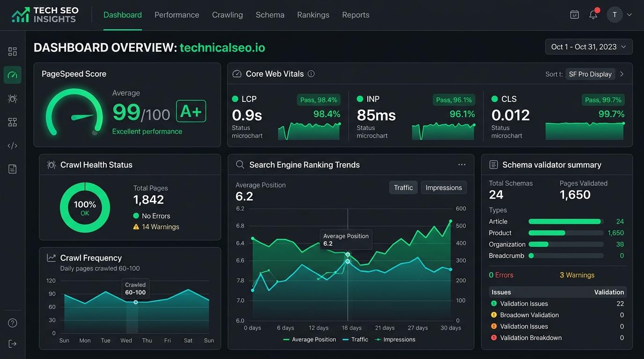Expand the user account chevron
Screen dimensions: 644x359
tap(629, 14)
